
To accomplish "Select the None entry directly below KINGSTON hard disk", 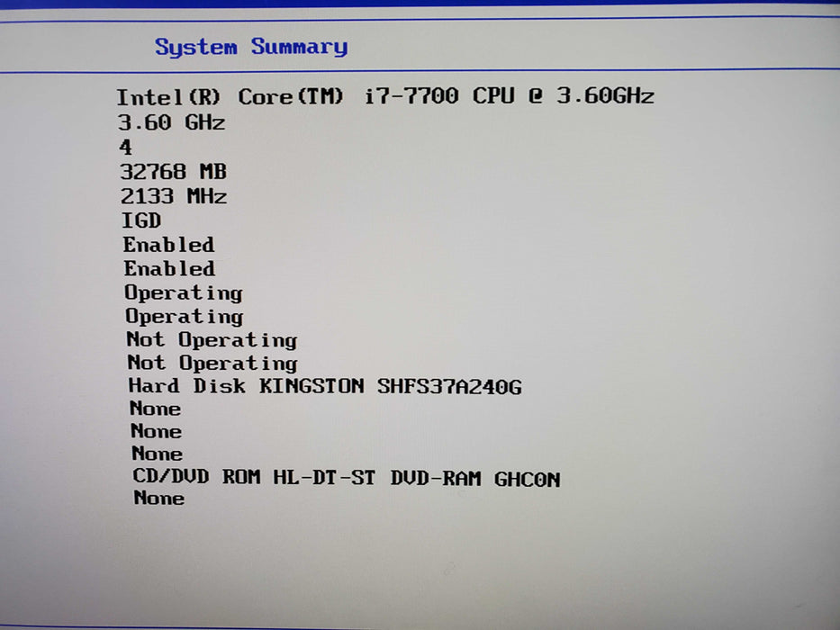I will point(156,409).
